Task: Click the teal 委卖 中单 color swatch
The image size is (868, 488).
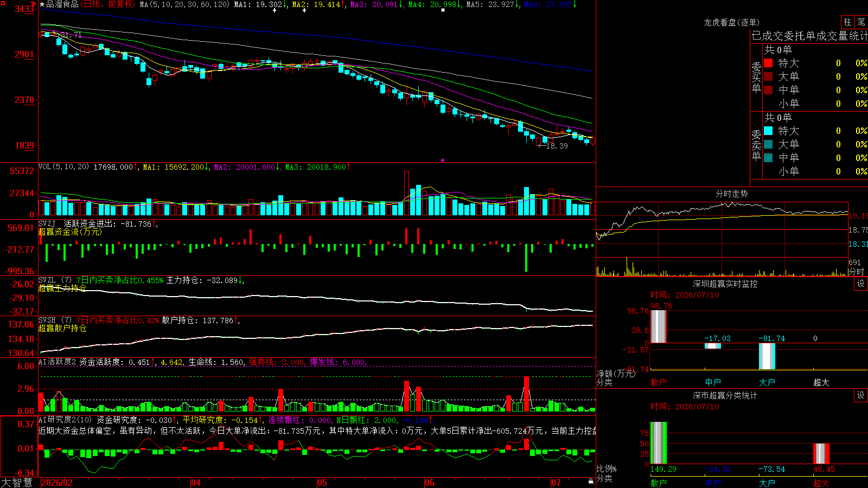Action: coord(768,158)
